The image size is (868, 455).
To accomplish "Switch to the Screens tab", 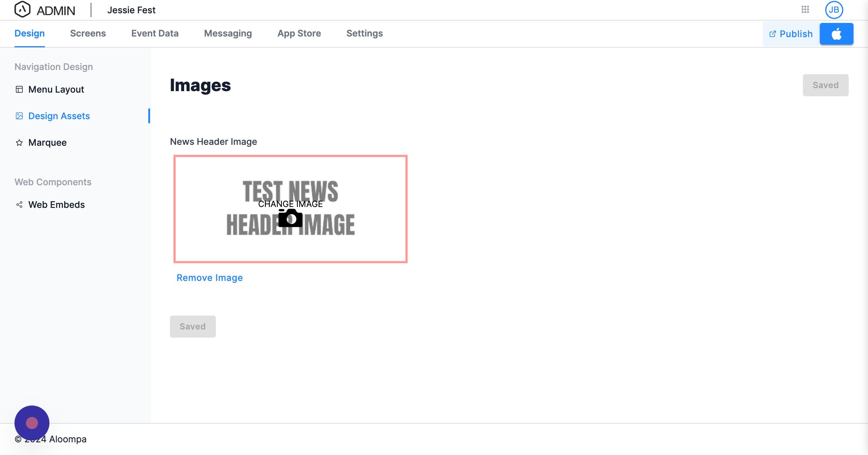I will (x=88, y=33).
